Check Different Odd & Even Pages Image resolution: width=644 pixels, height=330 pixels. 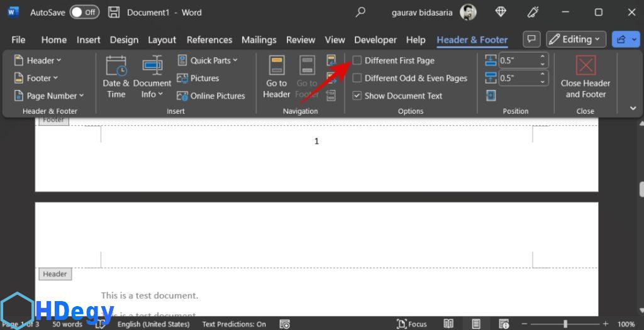[x=357, y=78]
